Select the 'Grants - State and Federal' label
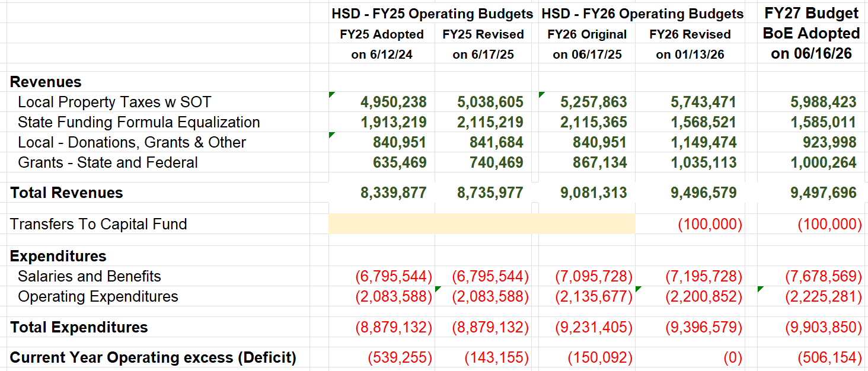This screenshot has width=868, height=371. pos(108,162)
